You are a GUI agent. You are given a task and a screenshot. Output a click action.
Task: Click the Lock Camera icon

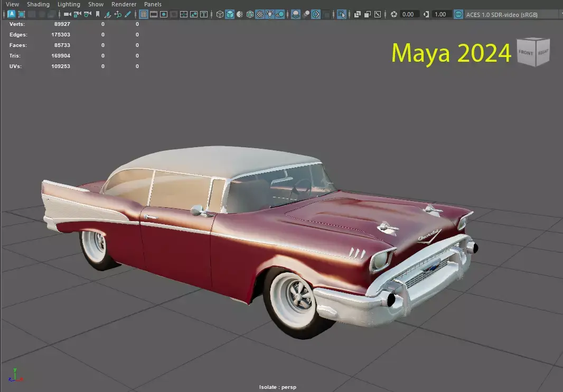pos(77,14)
